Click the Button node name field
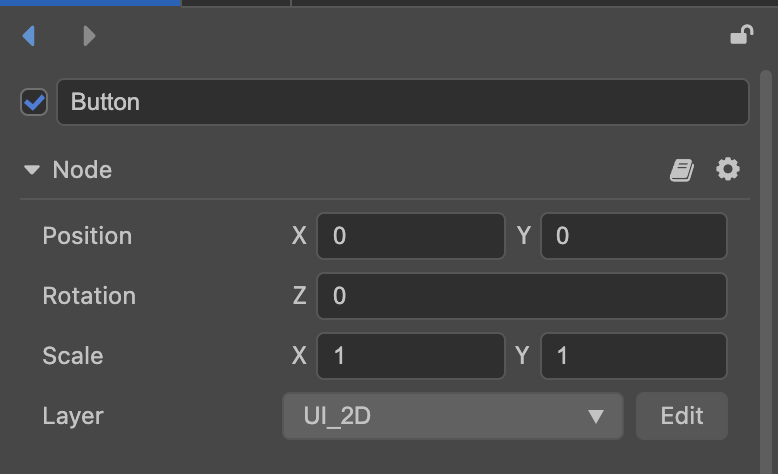Image resolution: width=778 pixels, height=474 pixels. click(402, 102)
